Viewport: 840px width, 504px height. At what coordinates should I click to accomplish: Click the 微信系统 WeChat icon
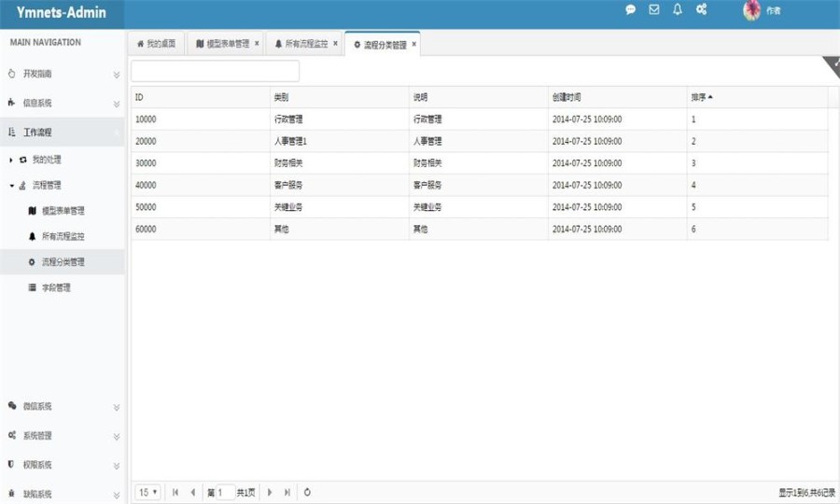coord(12,406)
